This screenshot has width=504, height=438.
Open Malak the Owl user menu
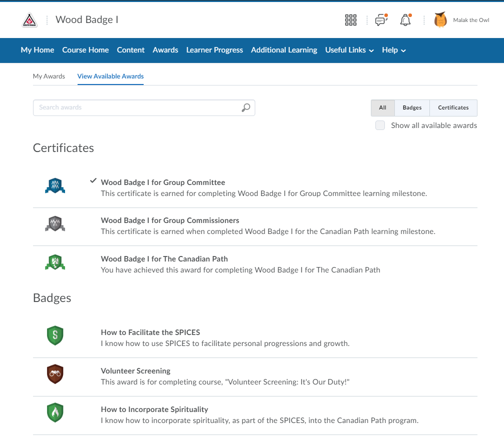tap(471, 20)
